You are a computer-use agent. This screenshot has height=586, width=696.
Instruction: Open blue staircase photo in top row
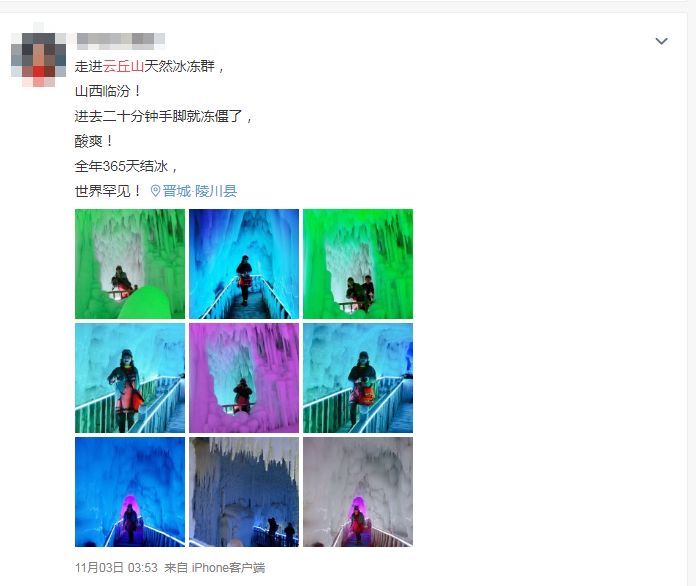pos(244,264)
